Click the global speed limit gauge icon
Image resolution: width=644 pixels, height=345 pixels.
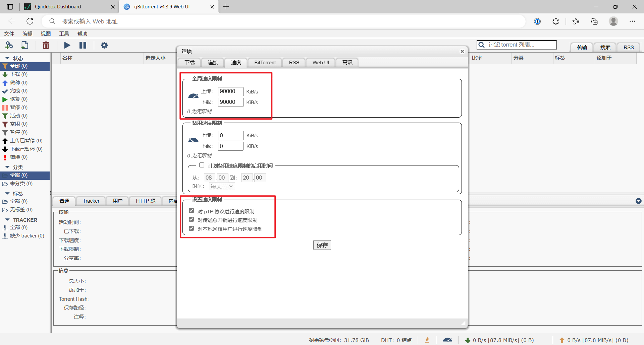click(x=193, y=96)
